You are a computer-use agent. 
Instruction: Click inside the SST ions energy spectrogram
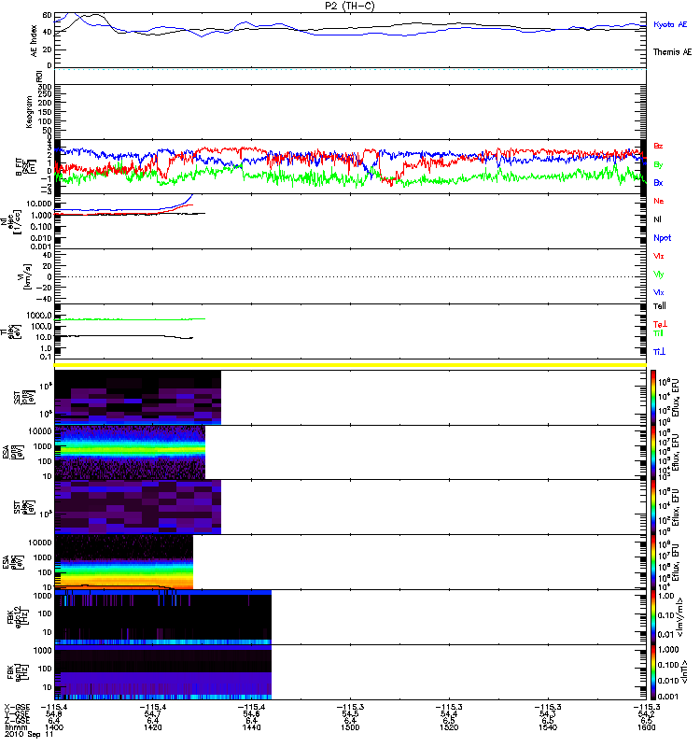137,398
